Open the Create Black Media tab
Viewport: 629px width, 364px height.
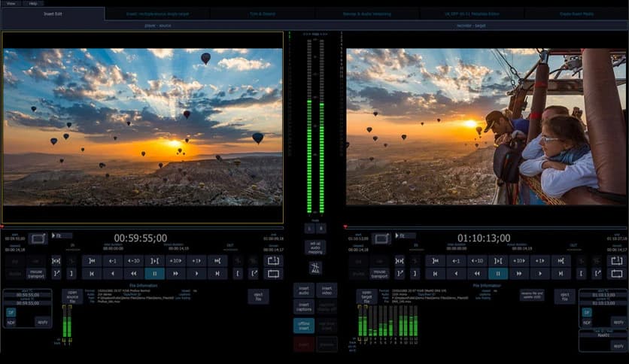(x=576, y=14)
